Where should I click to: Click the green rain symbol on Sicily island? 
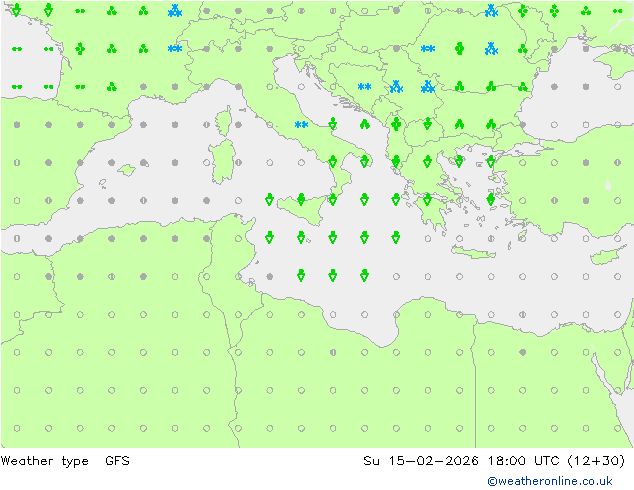pyautogui.click(x=301, y=199)
